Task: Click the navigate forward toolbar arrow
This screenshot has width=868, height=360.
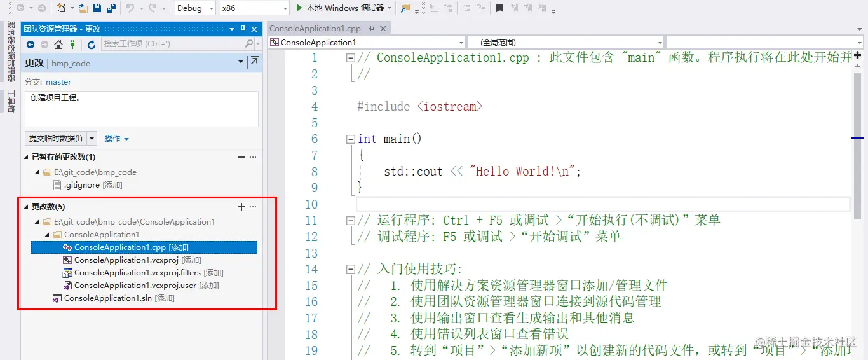Action: tap(41, 8)
